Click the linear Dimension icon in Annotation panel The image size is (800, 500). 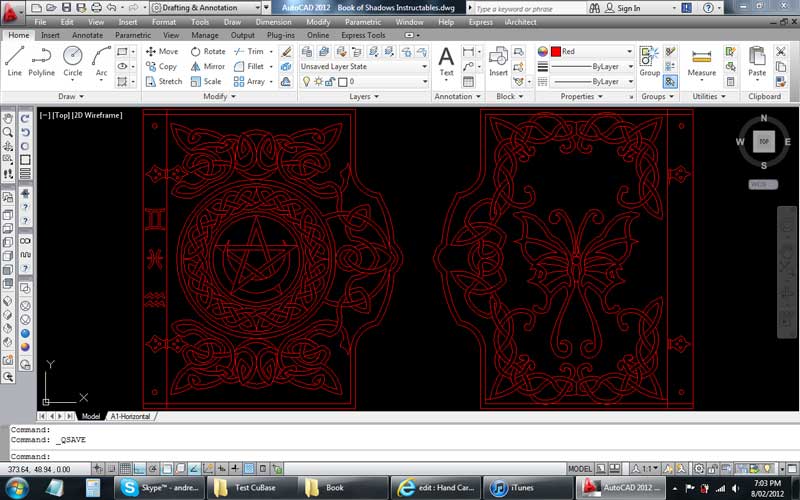[468, 52]
